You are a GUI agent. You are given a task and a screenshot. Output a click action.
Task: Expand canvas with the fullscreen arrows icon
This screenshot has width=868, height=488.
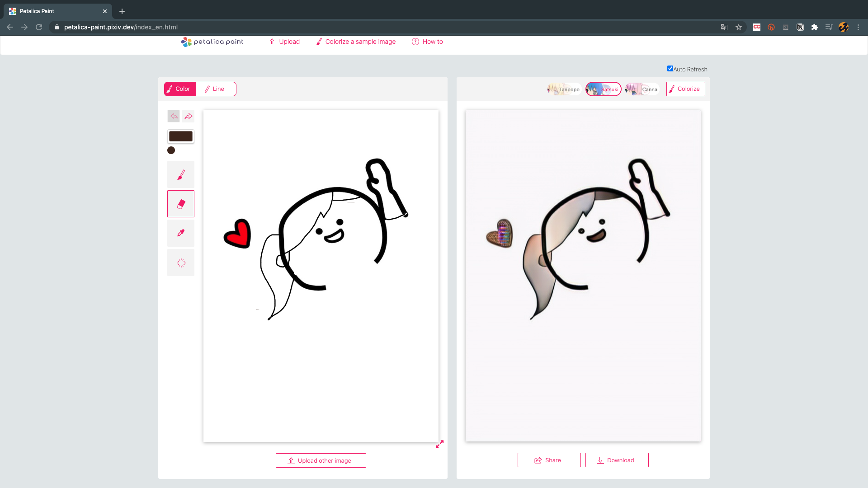(x=439, y=445)
